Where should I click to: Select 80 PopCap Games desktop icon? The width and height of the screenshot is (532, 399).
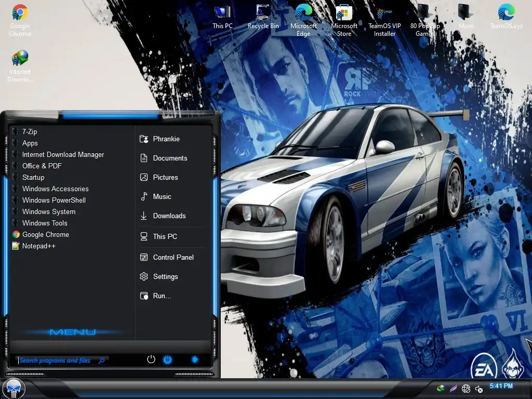[x=425, y=20]
